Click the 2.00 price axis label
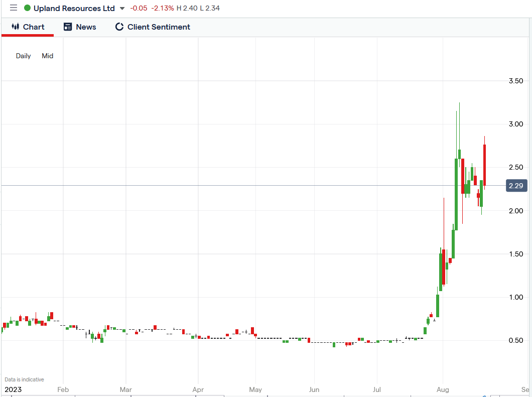The width and height of the screenshot is (532, 397). (x=516, y=211)
